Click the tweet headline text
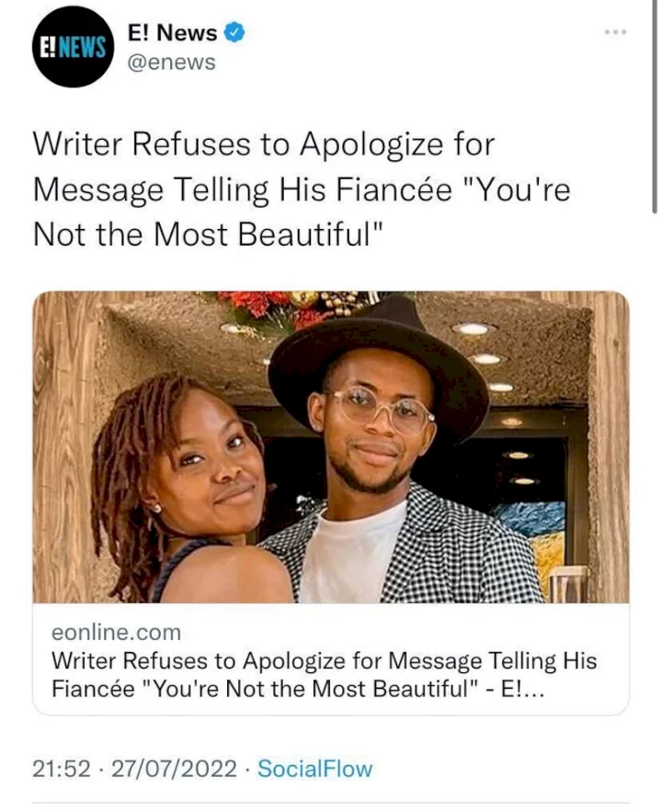662x812 pixels. 302,189
